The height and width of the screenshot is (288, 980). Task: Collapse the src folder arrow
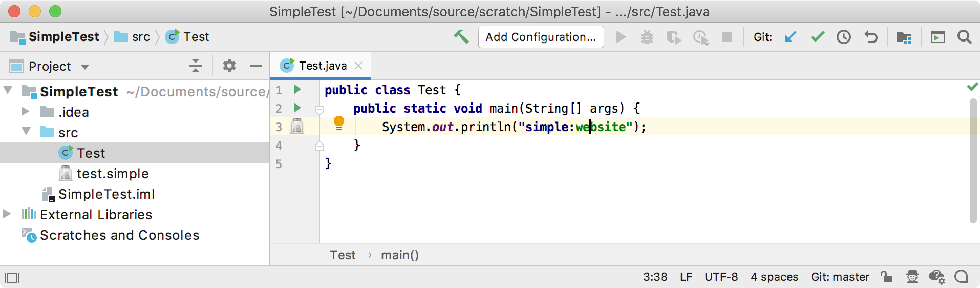26,132
